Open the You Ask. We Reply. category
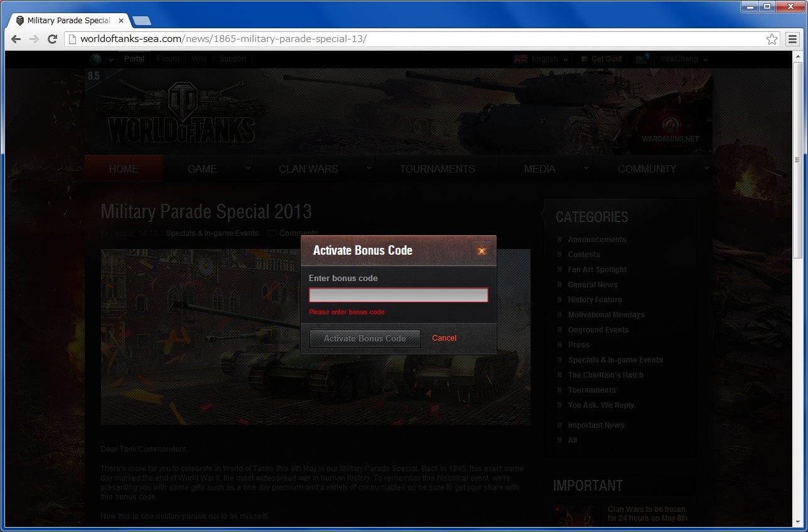 [602, 405]
